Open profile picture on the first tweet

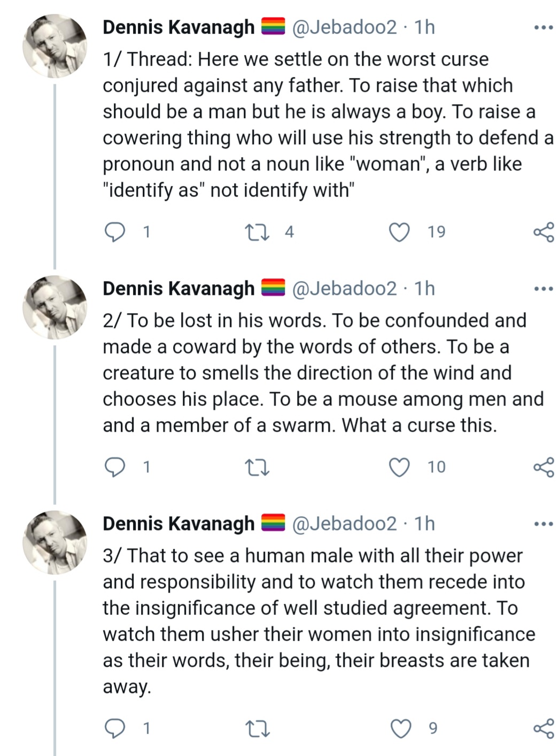tap(55, 46)
